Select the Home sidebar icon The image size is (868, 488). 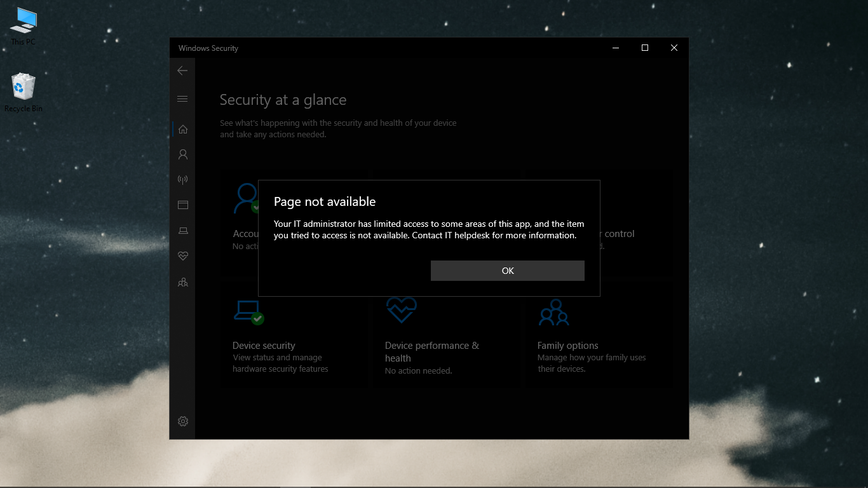point(183,129)
